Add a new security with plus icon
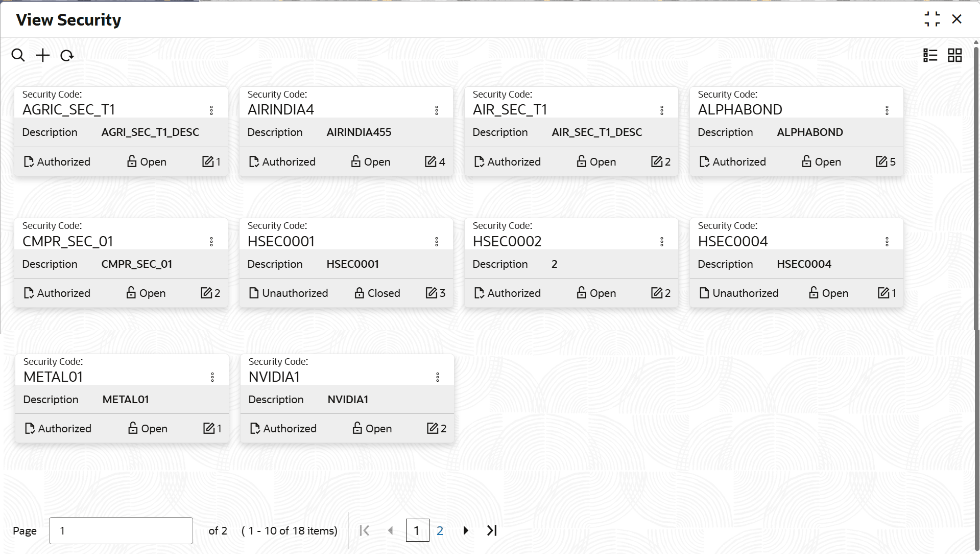The width and height of the screenshot is (980, 557). [43, 55]
